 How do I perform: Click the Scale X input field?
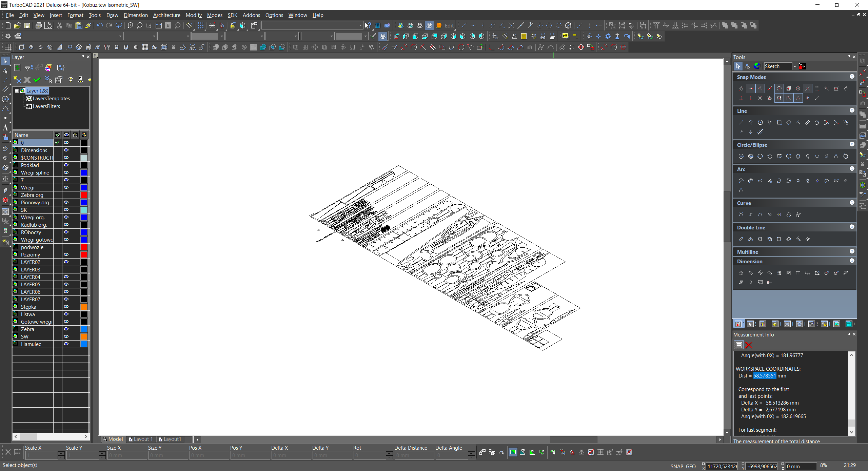point(41,455)
